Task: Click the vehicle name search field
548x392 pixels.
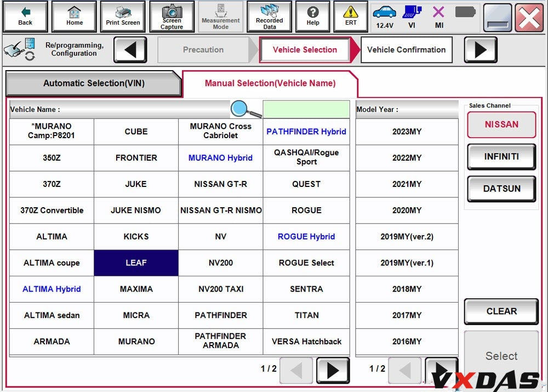Action: pyautogui.click(x=306, y=109)
